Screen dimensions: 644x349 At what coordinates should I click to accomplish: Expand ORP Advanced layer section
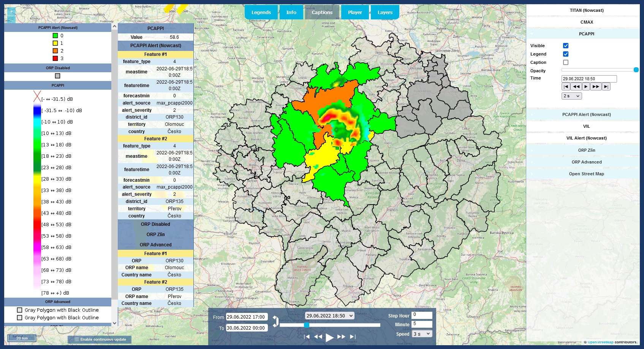click(587, 162)
